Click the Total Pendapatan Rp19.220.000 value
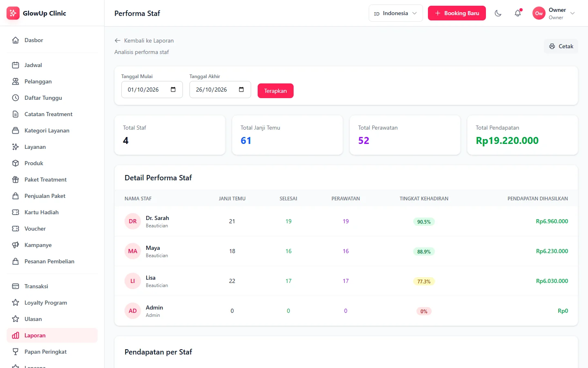This screenshot has height=368, width=588. click(507, 141)
